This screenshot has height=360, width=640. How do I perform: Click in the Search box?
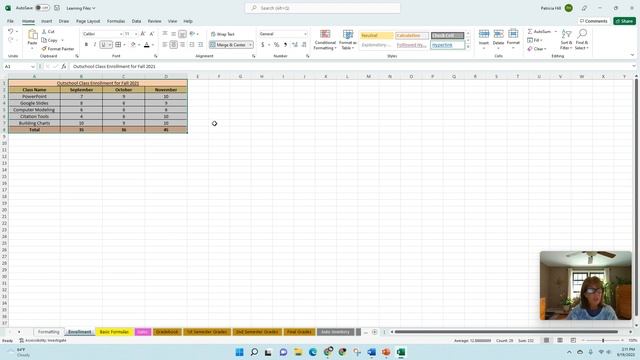322,8
